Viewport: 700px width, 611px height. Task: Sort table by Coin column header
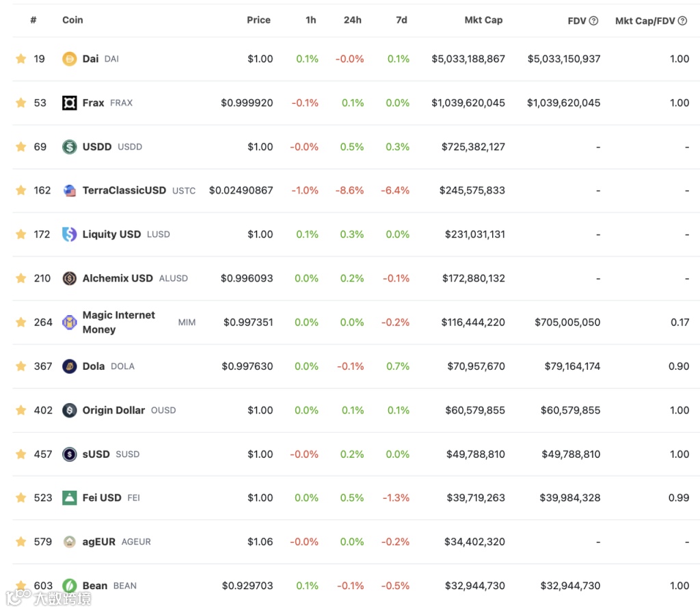tap(72, 20)
